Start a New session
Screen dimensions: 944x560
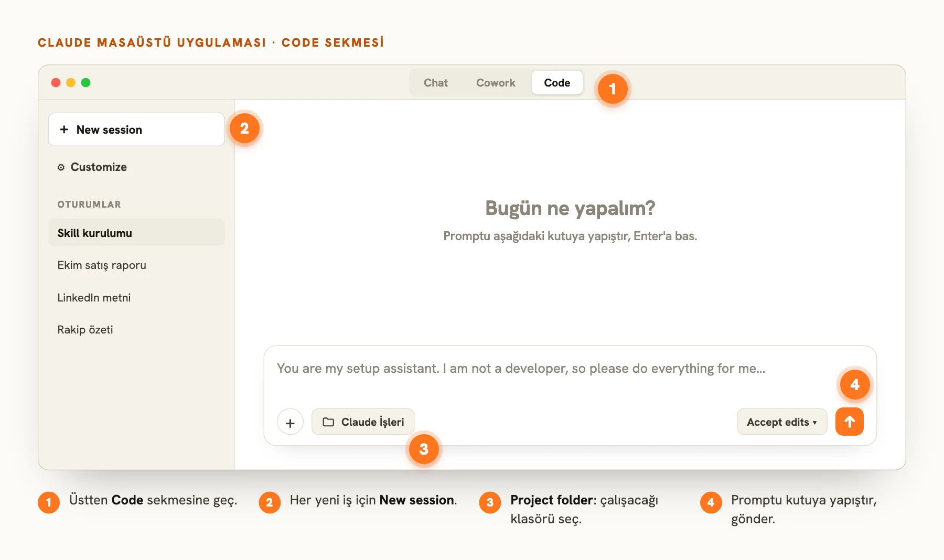[136, 130]
